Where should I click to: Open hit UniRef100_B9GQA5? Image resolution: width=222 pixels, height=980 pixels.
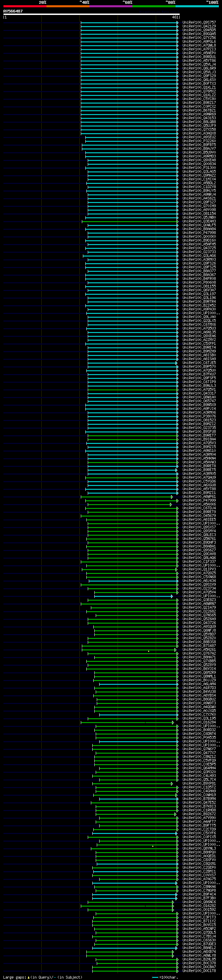coord(199,34)
